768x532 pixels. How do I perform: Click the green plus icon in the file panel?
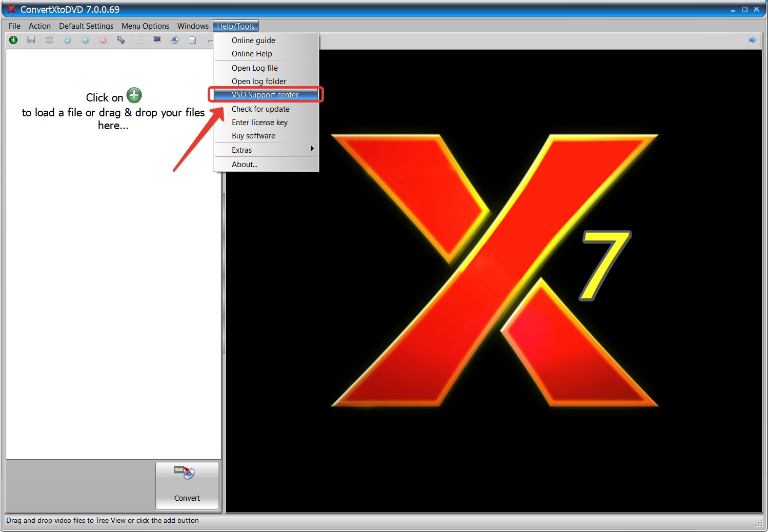(x=134, y=95)
